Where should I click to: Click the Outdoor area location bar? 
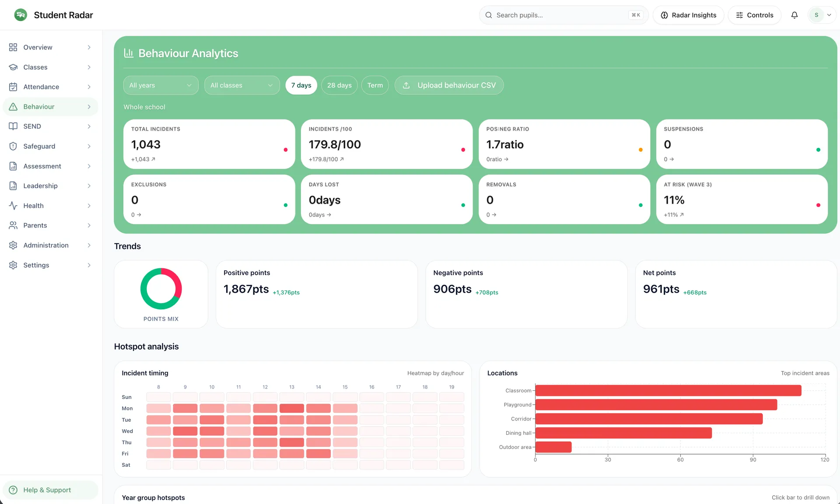(x=553, y=447)
